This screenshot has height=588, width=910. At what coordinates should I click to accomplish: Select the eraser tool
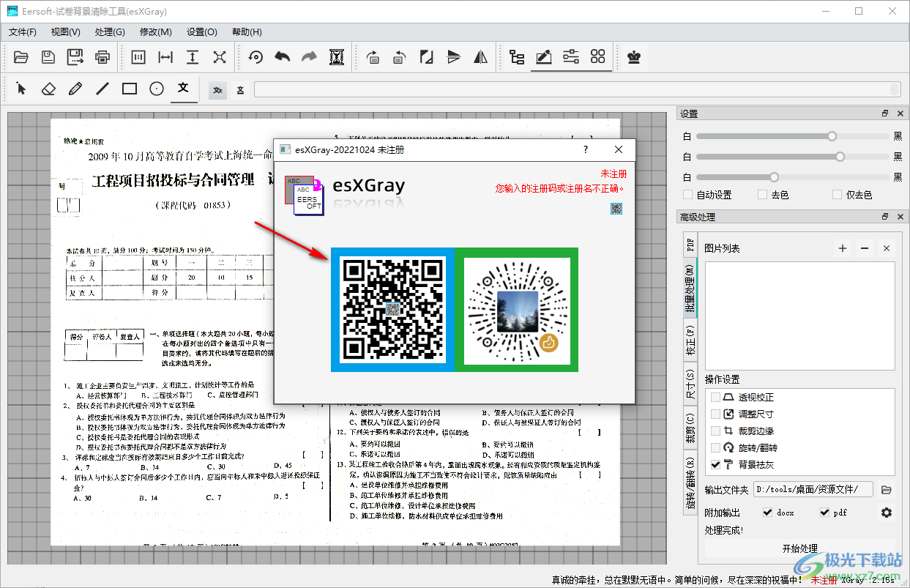[48, 89]
